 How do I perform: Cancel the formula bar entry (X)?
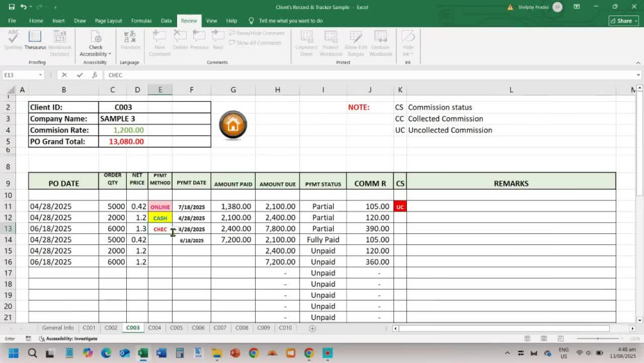pyautogui.click(x=64, y=75)
